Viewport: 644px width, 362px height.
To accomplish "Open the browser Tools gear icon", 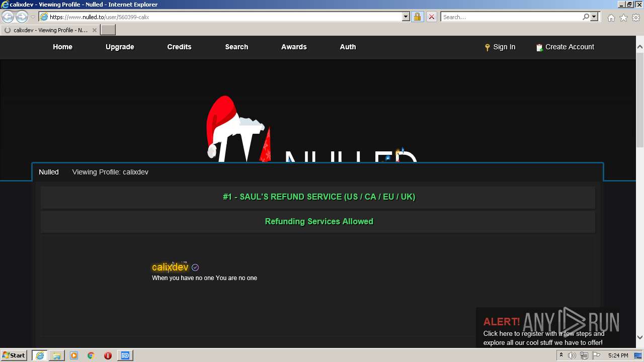I will pos(636,18).
